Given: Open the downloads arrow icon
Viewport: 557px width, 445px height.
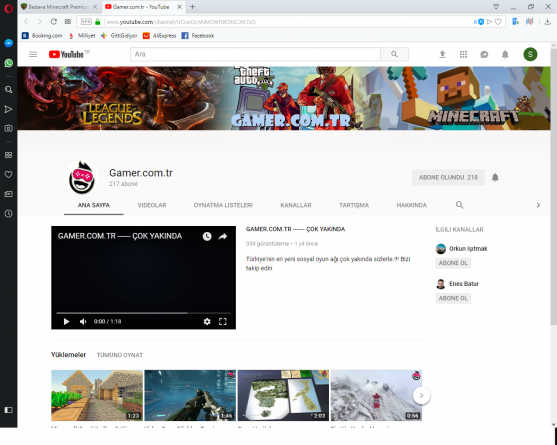Looking at the screenshot, I should (547, 22).
